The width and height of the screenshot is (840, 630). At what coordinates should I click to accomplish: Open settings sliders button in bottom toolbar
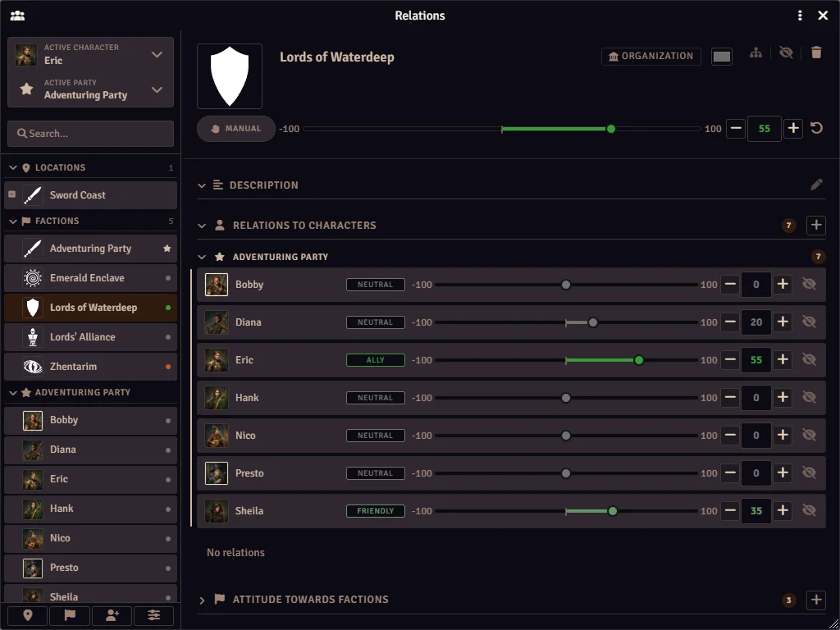(153, 615)
